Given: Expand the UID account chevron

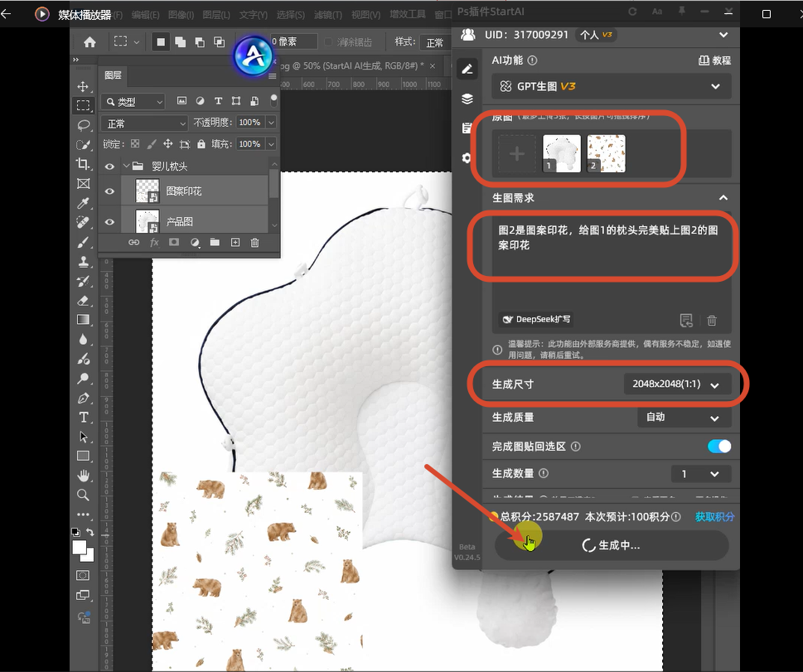Looking at the screenshot, I should point(723,35).
